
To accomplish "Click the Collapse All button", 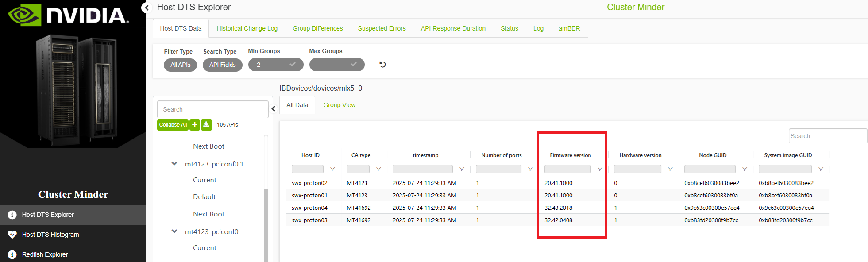I will click(173, 125).
